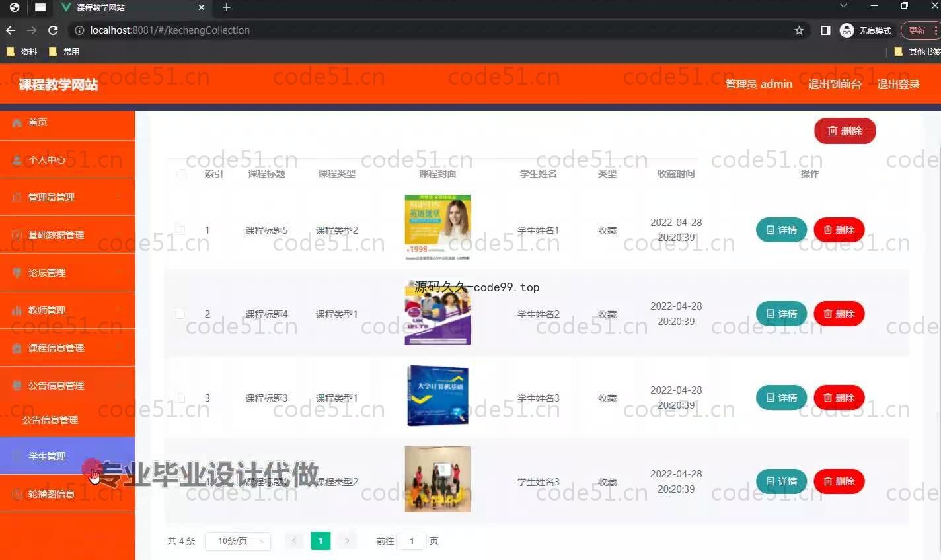Image resolution: width=941 pixels, height=560 pixels.
Task: Toggle the browser side panel icon
Action: [825, 30]
